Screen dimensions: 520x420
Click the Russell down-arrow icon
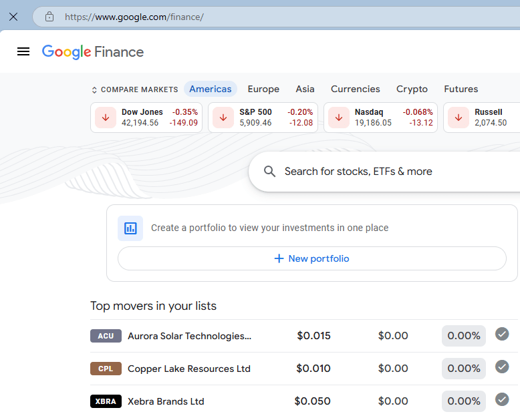pos(459,118)
